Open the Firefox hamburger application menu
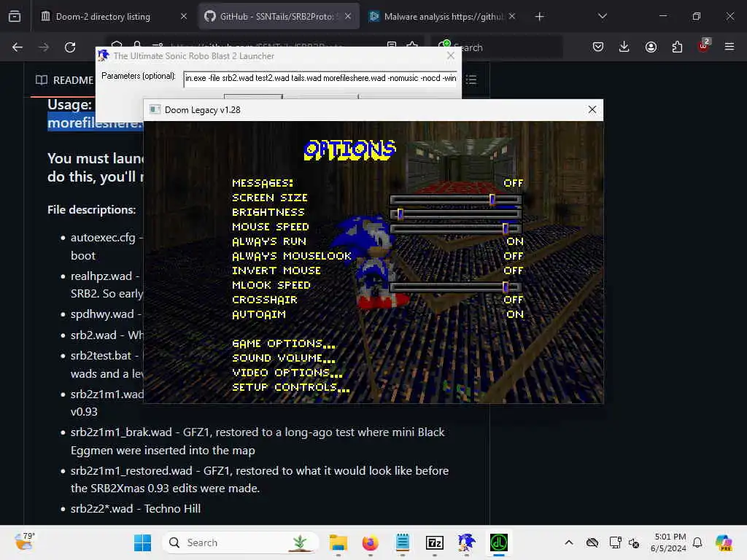The width and height of the screenshot is (747, 560). (x=729, y=47)
